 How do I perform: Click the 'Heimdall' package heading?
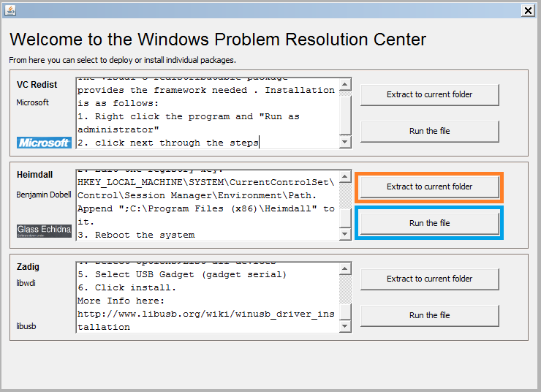point(35,175)
